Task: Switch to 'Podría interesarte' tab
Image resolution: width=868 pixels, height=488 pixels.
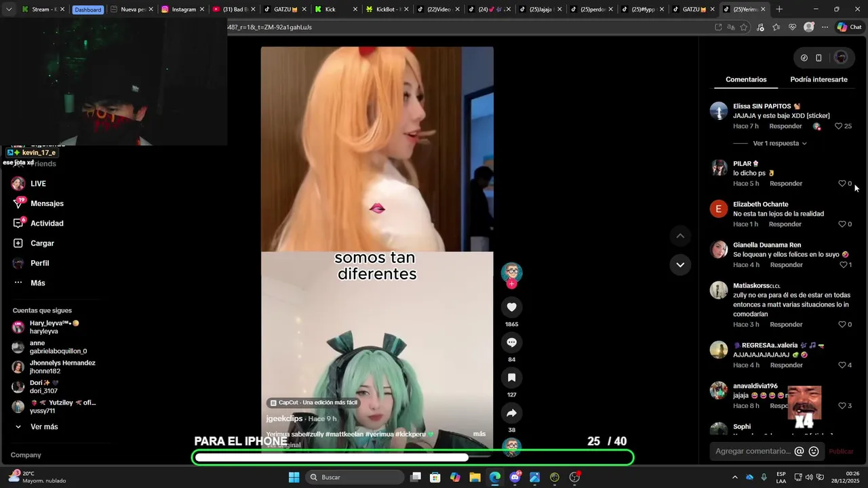Action: [818, 79]
